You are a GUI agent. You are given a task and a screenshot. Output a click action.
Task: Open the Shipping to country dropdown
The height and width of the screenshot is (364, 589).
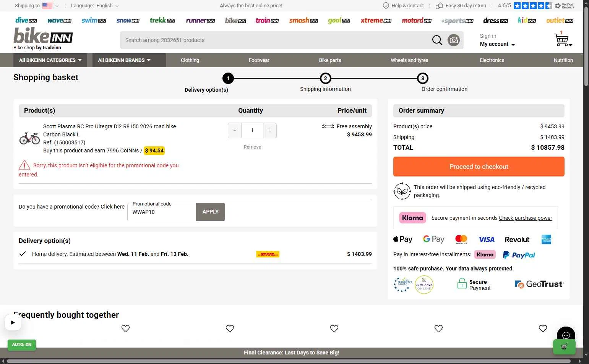(x=37, y=6)
